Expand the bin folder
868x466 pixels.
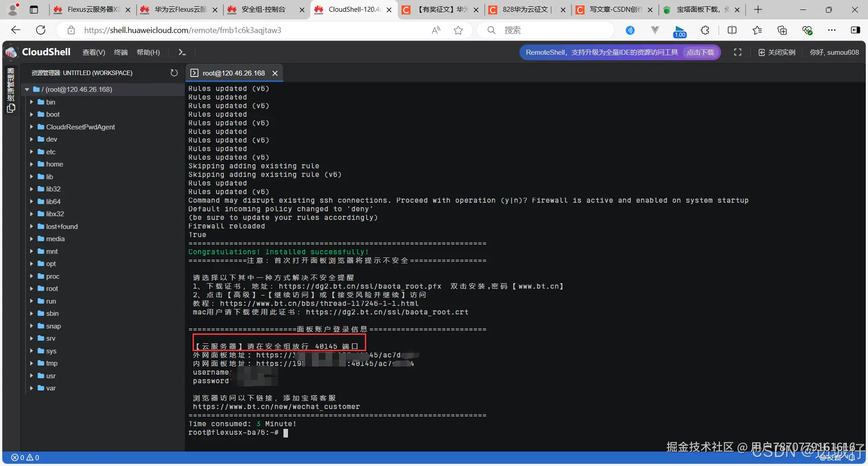pyautogui.click(x=32, y=102)
